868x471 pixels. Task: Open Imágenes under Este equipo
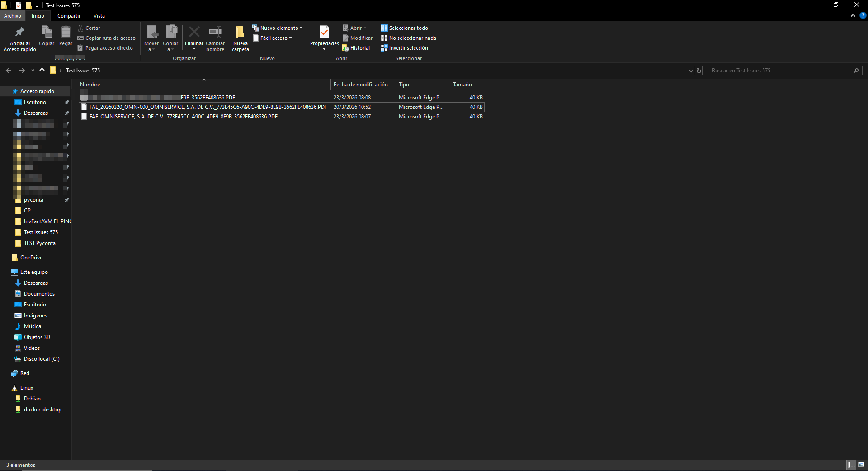[x=35, y=316]
